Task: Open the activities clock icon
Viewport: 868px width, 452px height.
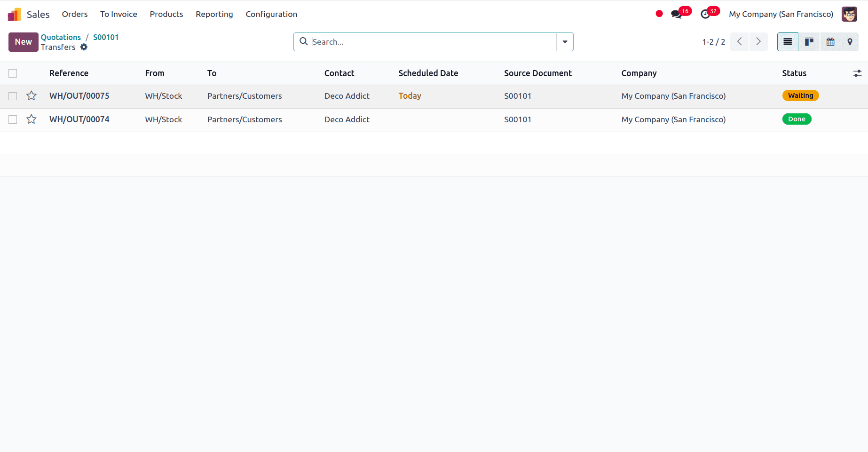Action: (x=705, y=14)
